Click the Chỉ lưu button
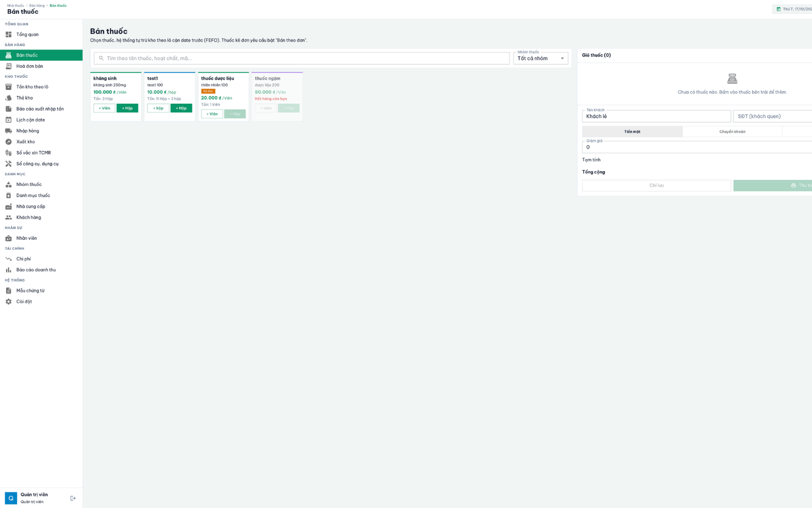Image resolution: width=812 pixels, height=508 pixels. (657, 185)
